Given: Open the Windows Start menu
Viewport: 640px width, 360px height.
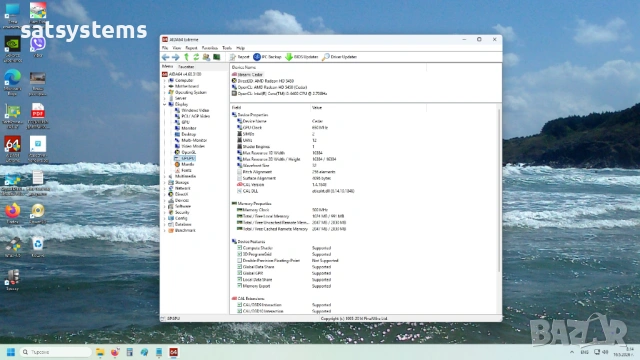Looking at the screenshot, I should pos(11,352).
